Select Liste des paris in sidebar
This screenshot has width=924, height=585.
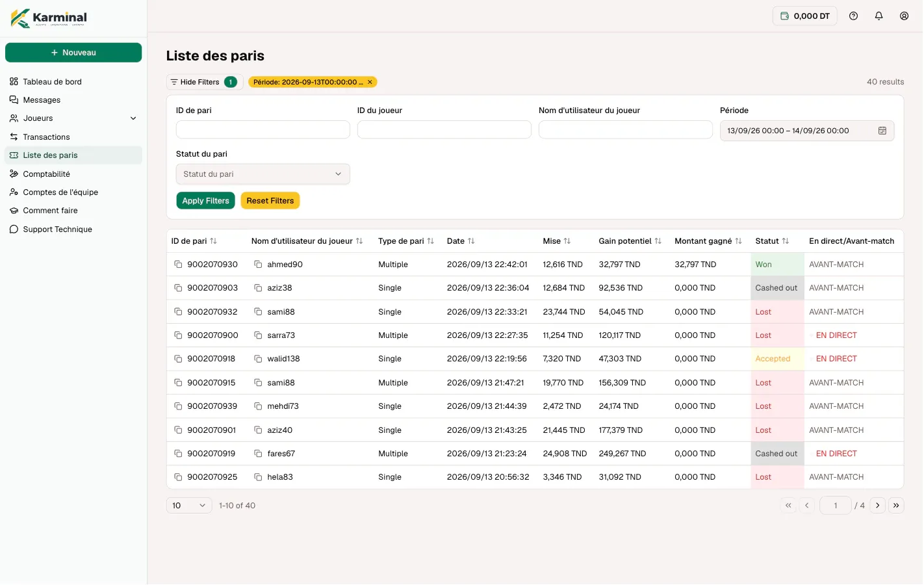point(73,155)
